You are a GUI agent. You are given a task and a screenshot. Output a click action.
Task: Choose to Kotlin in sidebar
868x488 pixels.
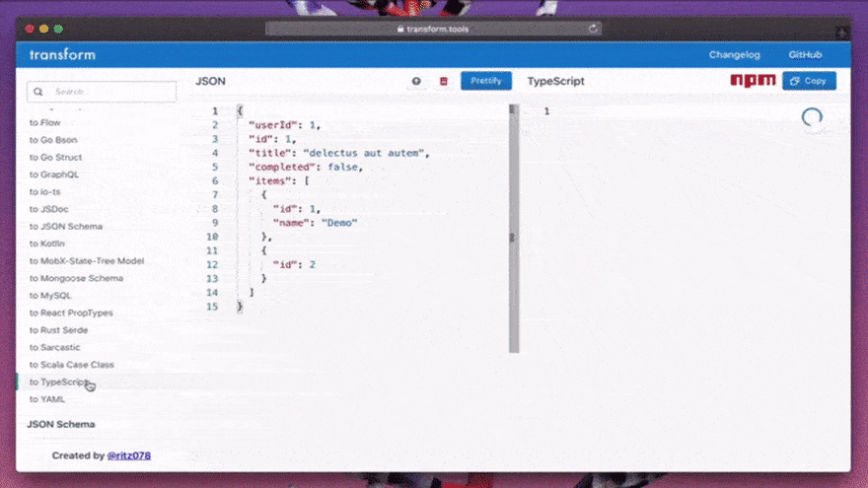click(47, 244)
